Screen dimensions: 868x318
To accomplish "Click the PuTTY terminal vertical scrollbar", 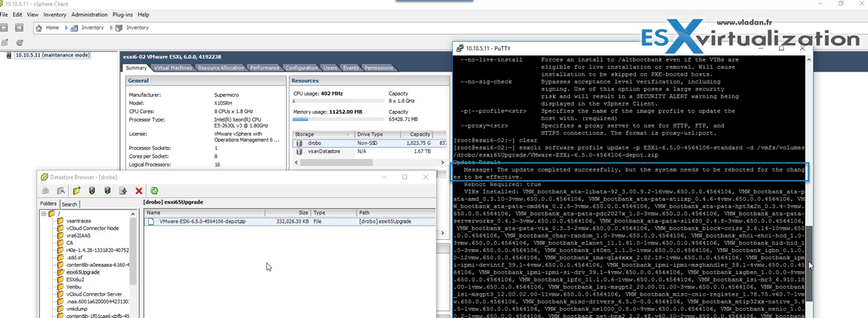I will tap(809, 246).
